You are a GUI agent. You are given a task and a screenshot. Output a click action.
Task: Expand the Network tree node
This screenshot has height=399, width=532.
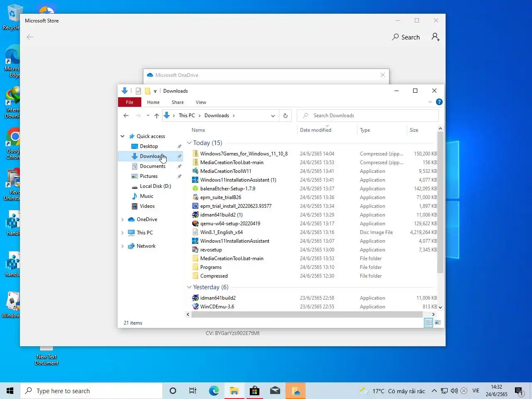click(123, 246)
